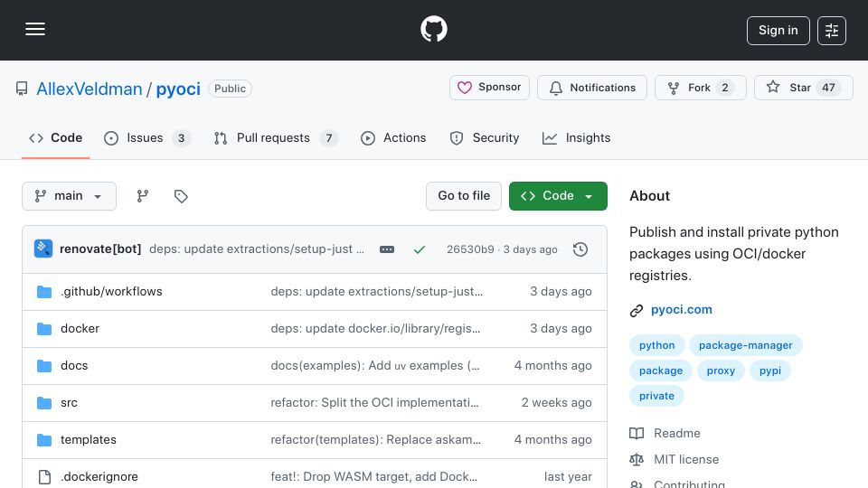This screenshot has width=868, height=488.
Task: Click the scale icon beside MIT license
Action: [637, 459]
